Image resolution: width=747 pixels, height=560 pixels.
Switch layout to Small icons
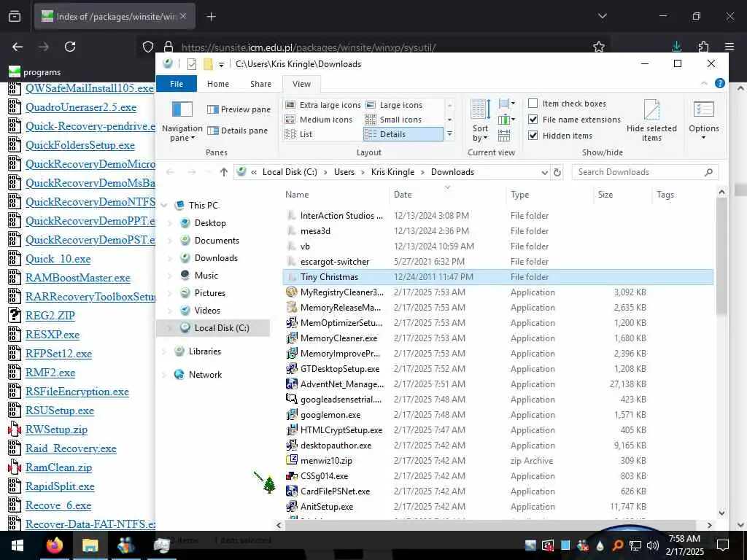pyautogui.click(x=393, y=120)
